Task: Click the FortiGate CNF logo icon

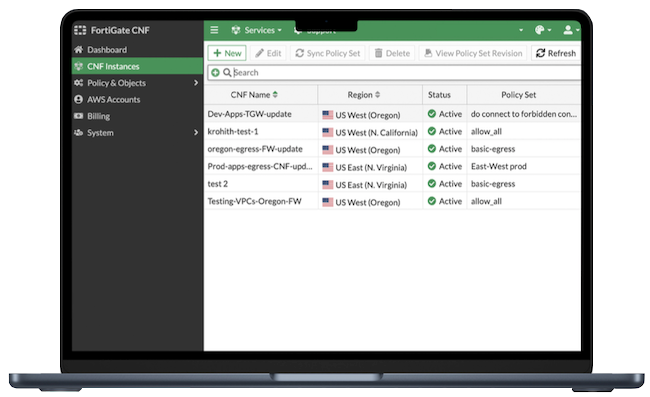Action: [x=80, y=30]
